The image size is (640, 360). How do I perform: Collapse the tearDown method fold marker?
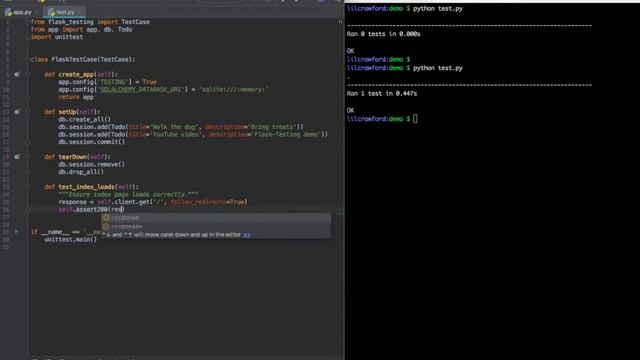[x=28, y=157]
